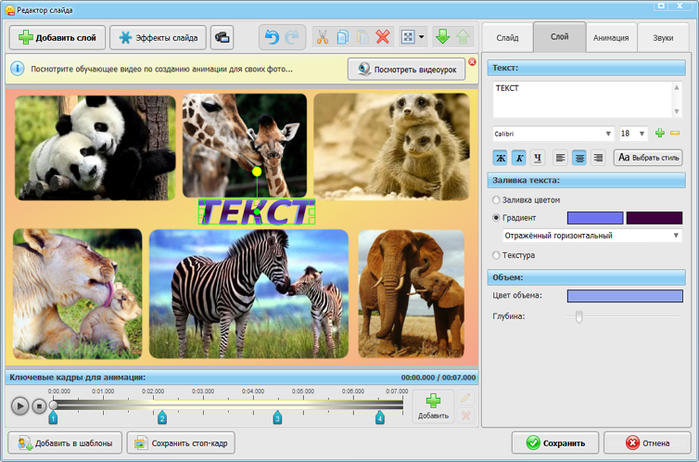Switch to the 'Слайд' tab

point(507,37)
